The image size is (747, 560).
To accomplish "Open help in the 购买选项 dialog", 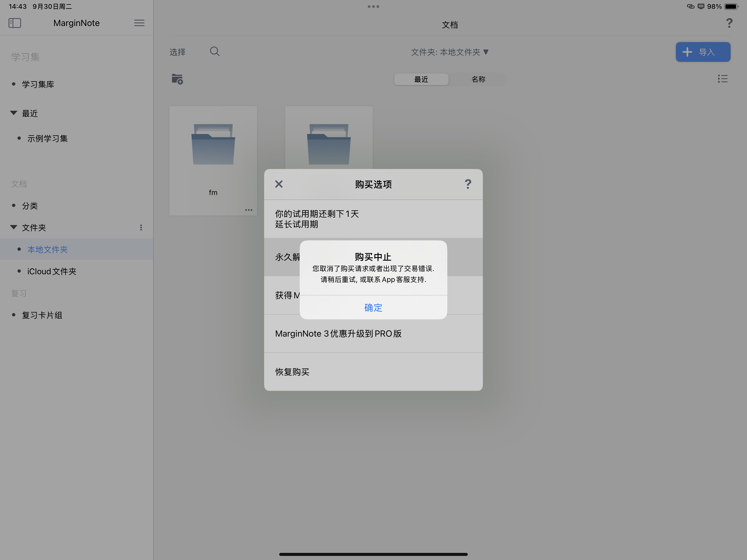I will pyautogui.click(x=468, y=184).
